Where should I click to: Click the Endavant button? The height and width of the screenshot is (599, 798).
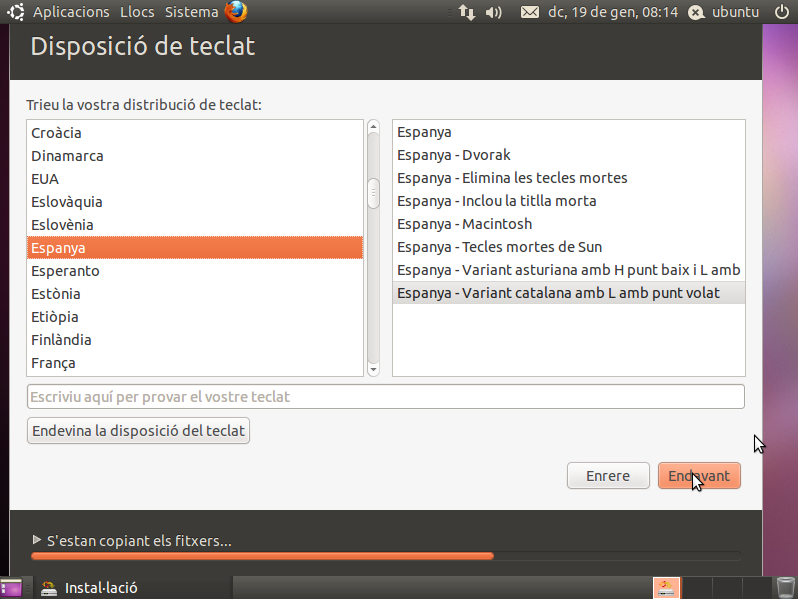point(699,476)
